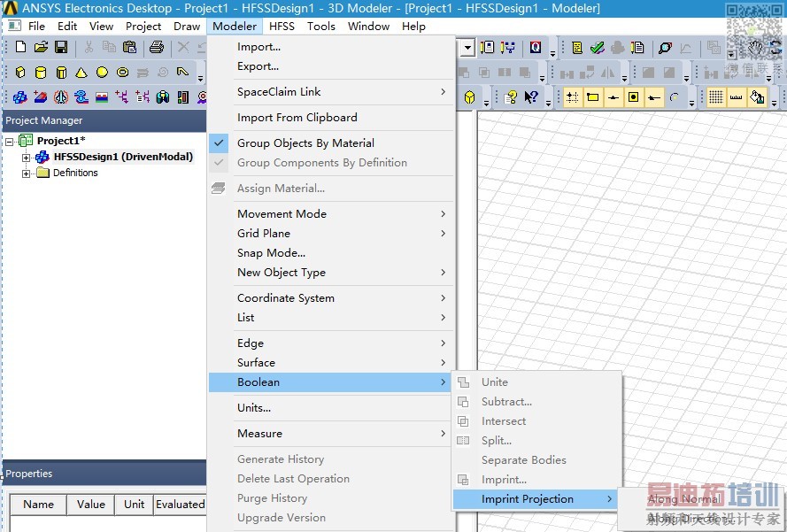Click the magnifier zoom icon

tap(665, 48)
